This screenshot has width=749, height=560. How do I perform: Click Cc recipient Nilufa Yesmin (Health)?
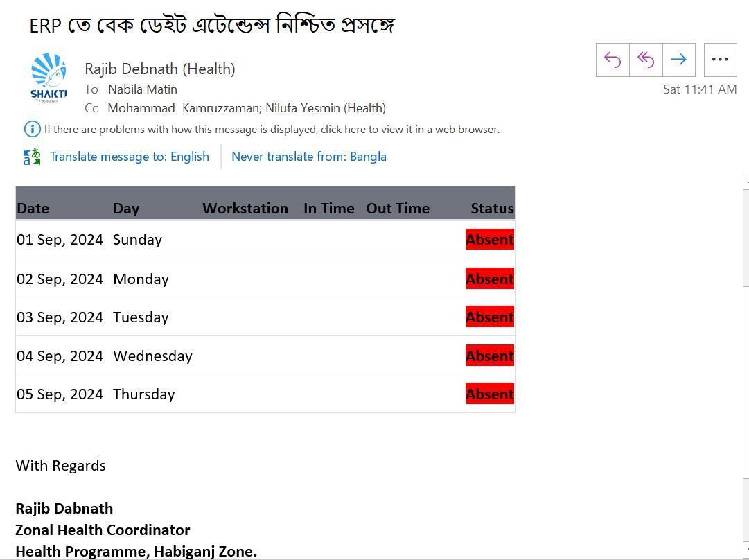(325, 108)
